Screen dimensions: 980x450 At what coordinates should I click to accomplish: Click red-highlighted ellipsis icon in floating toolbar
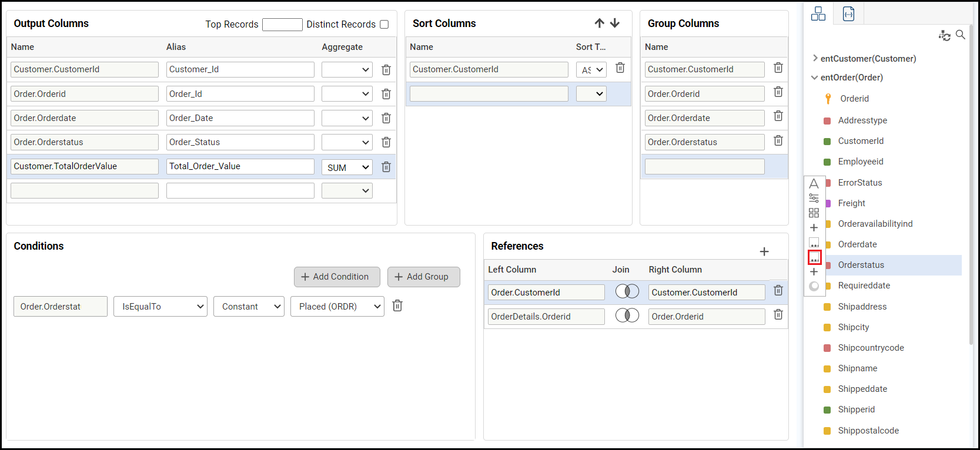coord(814,257)
